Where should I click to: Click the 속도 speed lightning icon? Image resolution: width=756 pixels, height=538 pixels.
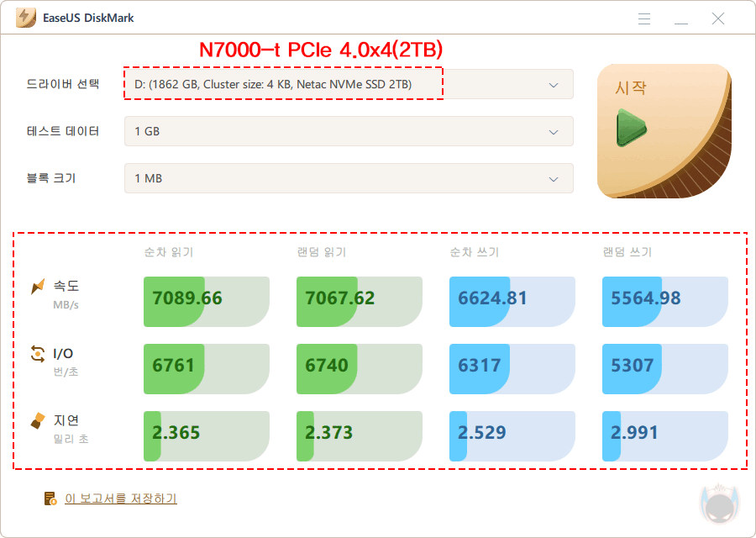[x=38, y=287]
